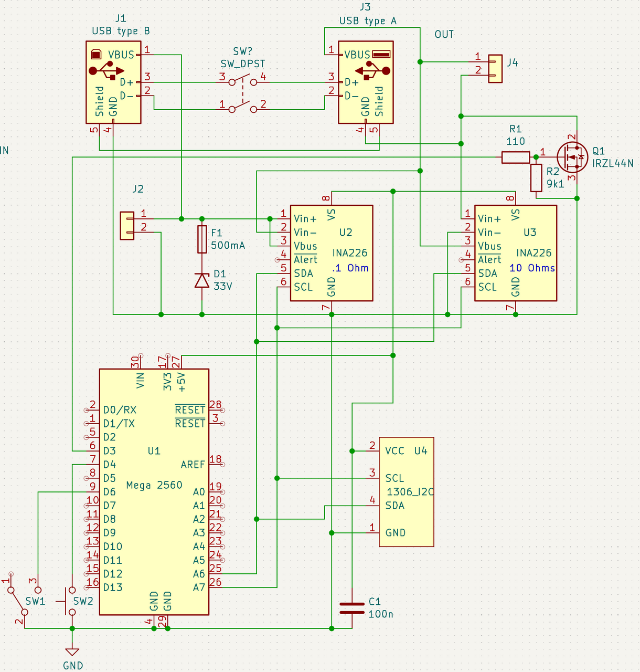
Task: Click the "U3" reference designator
Action: point(530,233)
